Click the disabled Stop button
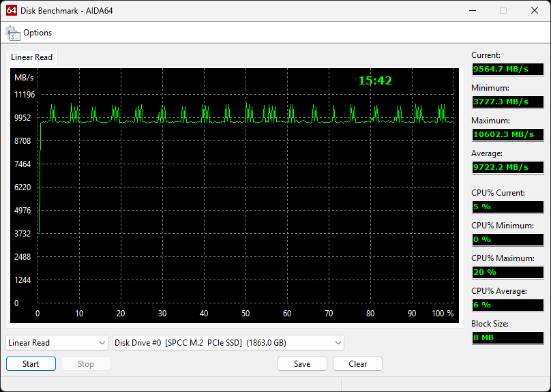 click(86, 364)
